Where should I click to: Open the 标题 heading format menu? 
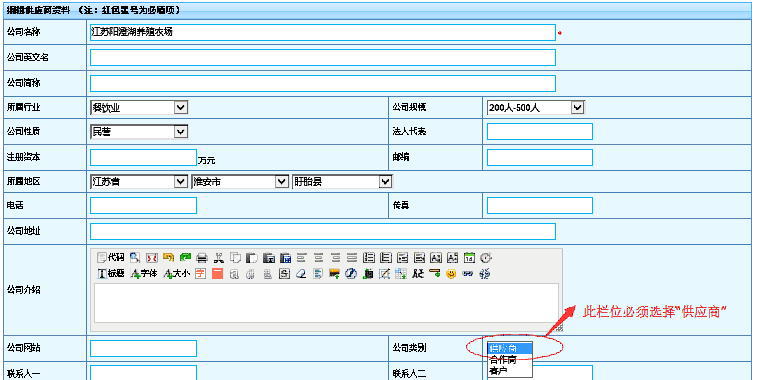(111, 274)
